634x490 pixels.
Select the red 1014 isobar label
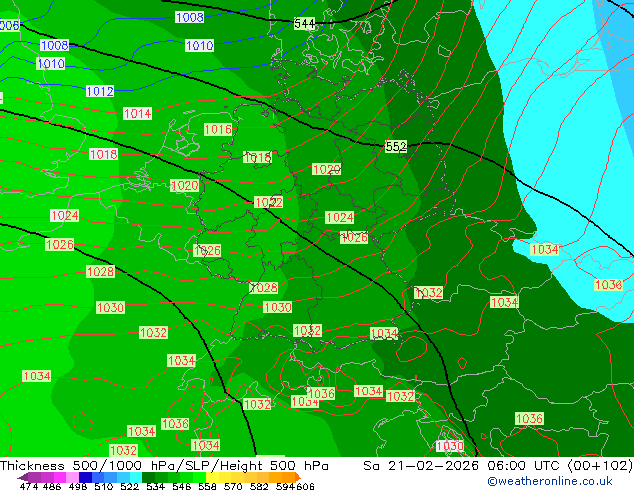click(x=137, y=114)
